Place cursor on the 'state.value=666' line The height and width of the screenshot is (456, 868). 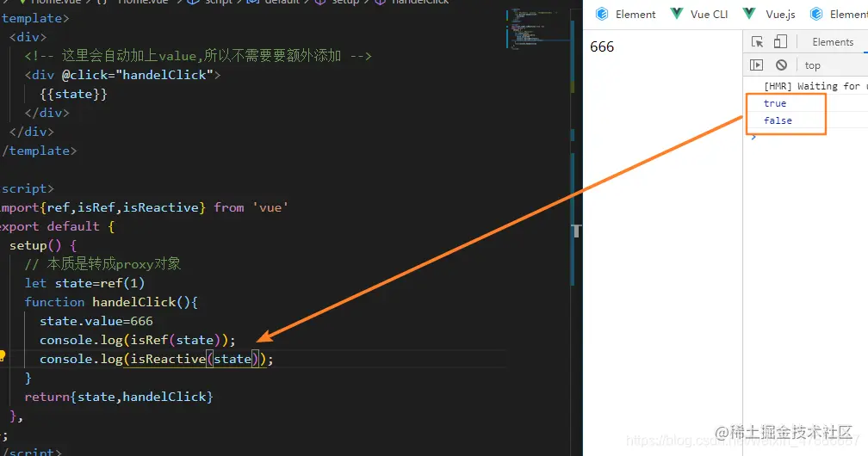pos(96,321)
